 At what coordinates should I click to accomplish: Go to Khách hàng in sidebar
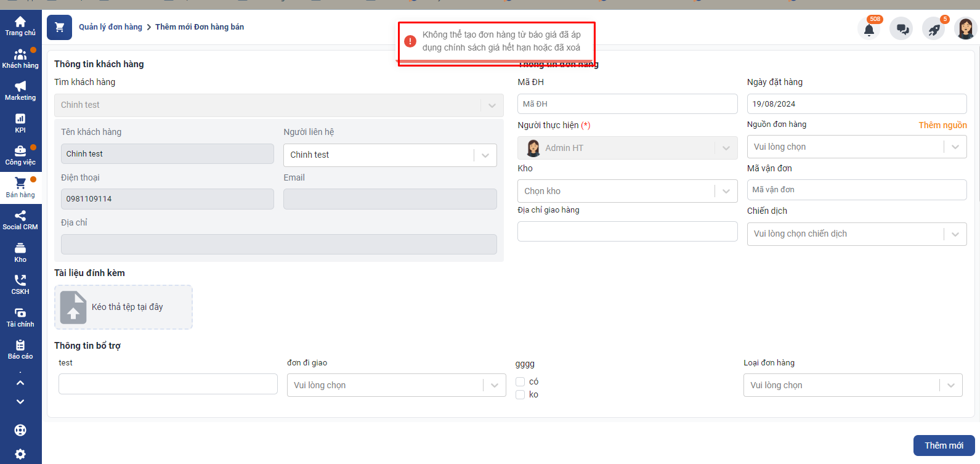(20, 59)
